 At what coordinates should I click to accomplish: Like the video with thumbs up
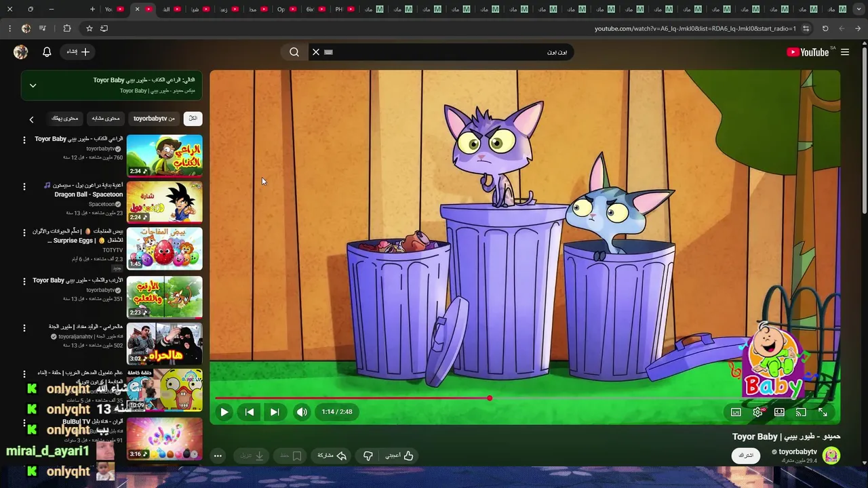[399, 455]
